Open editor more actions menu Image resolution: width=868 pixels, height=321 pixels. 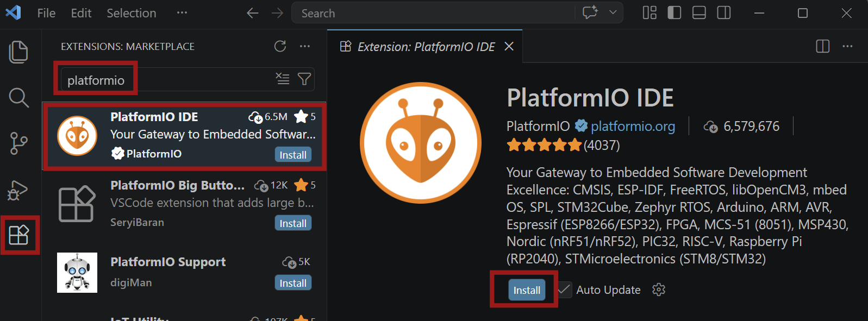(x=847, y=46)
